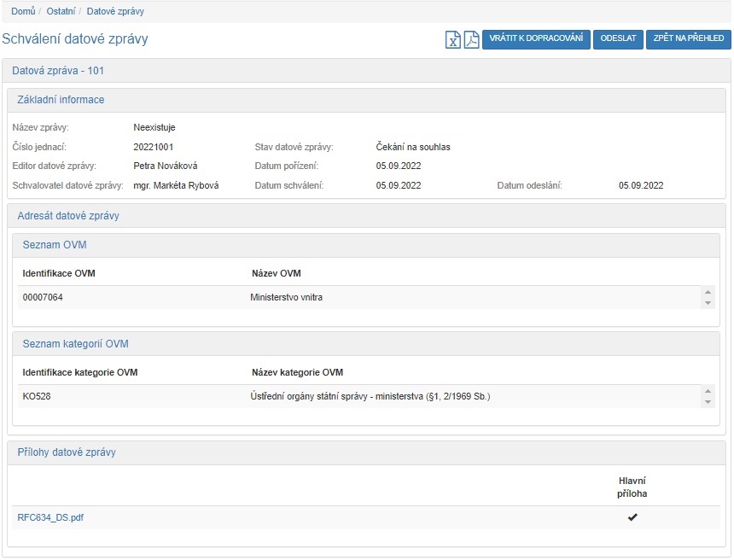Collapse the Adresát datové zprávy panel
Viewport: 734px width, 560px height.
pyautogui.click(x=68, y=216)
